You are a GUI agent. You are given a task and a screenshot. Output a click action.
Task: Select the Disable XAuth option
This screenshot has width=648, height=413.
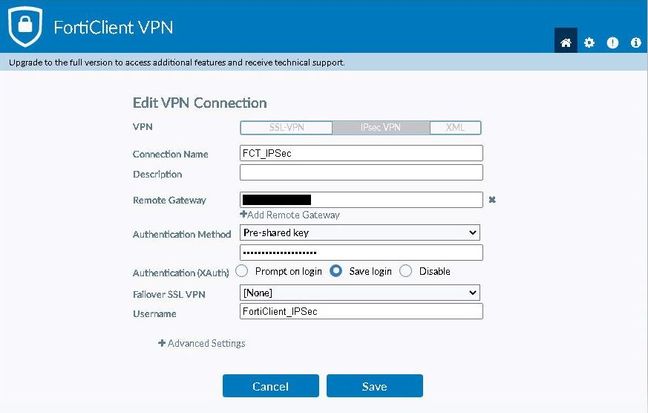[406, 271]
